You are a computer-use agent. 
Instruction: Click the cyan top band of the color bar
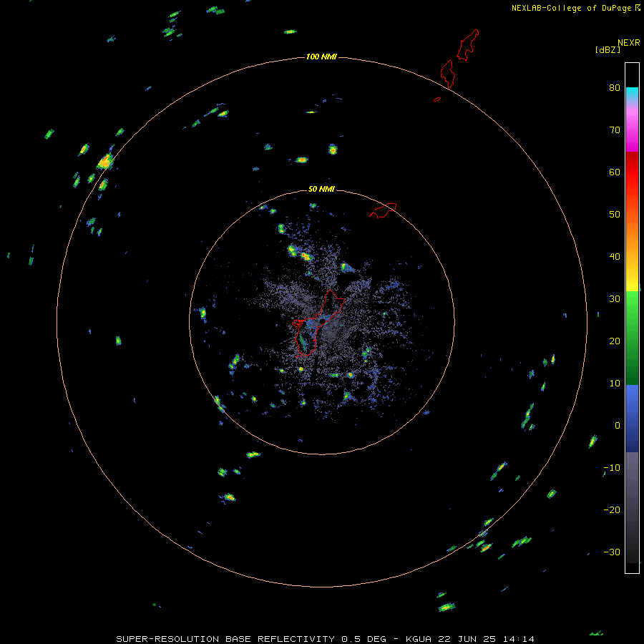632,94
